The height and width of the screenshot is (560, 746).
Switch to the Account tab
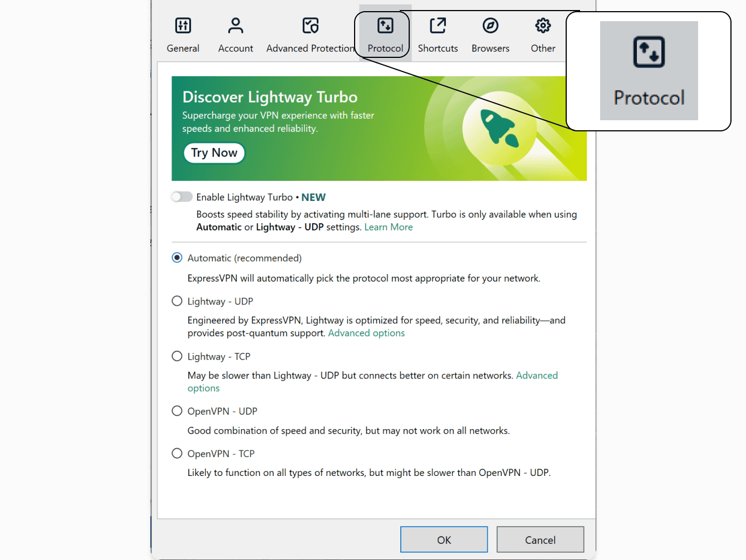point(235,35)
